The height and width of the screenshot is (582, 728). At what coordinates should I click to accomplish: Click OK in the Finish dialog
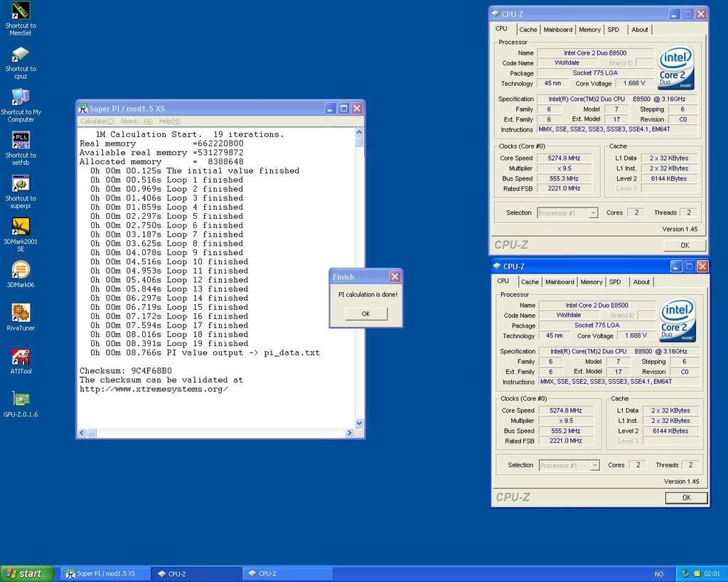(366, 314)
